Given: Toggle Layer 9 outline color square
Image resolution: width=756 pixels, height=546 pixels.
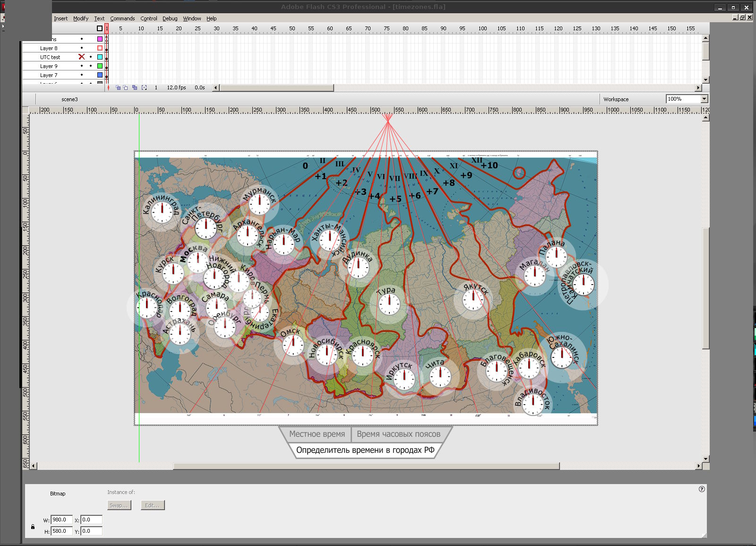Looking at the screenshot, I should click(100, 66).
